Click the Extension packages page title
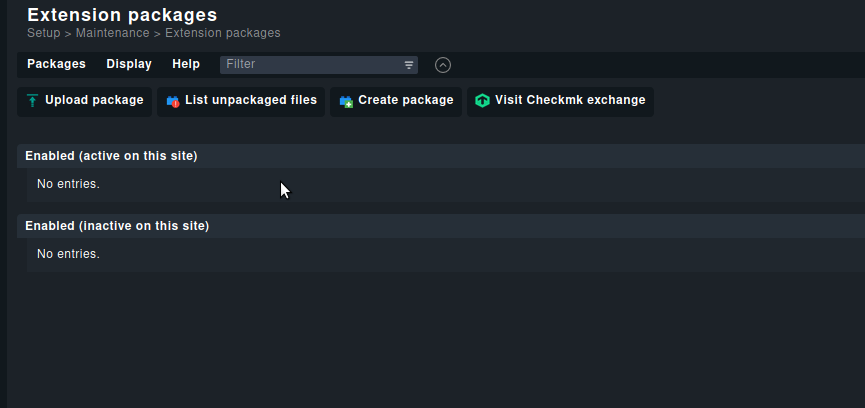Image resolution: width=865 pixels, height=408 pixels. click(122, 15)
